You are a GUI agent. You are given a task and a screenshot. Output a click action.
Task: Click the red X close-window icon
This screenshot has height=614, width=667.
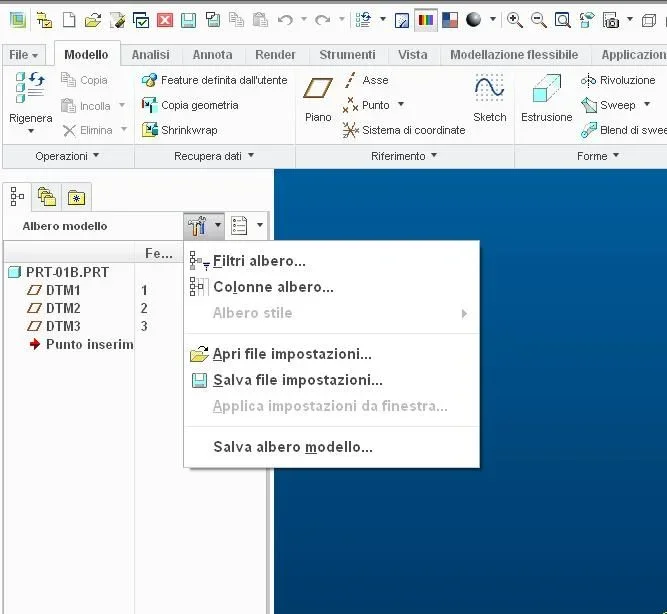pyautogui.click(x=165, y=20)
